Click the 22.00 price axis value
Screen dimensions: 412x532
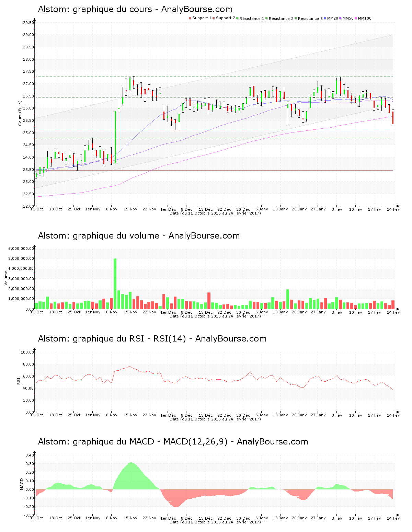pos(28,206)
